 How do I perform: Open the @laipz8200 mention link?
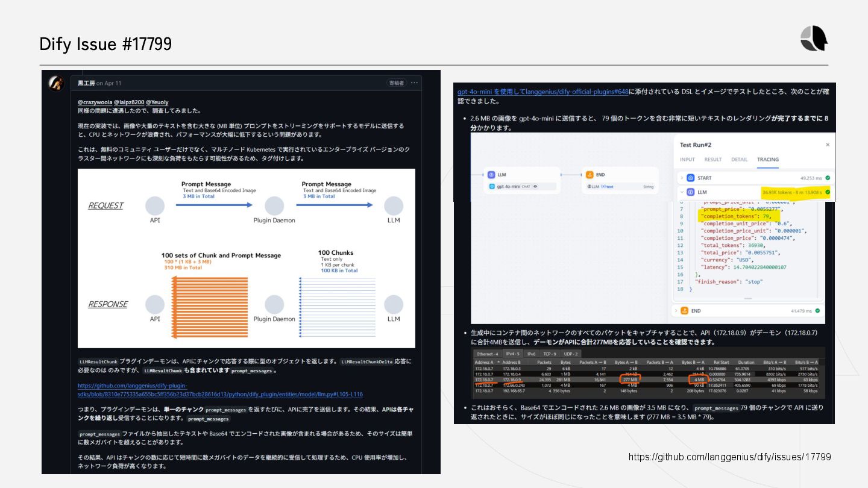point(128,102)
